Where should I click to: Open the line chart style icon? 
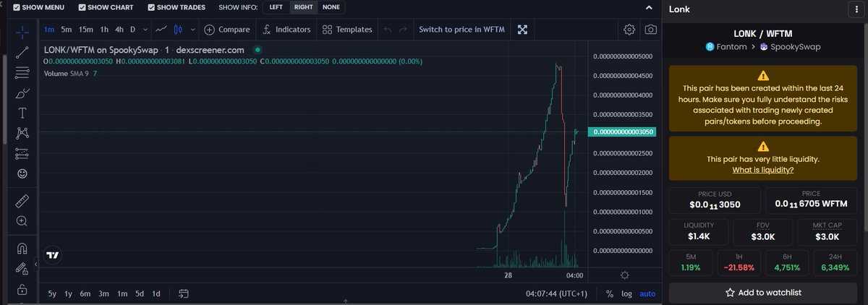pyautogui.click(x=161, y=30)
